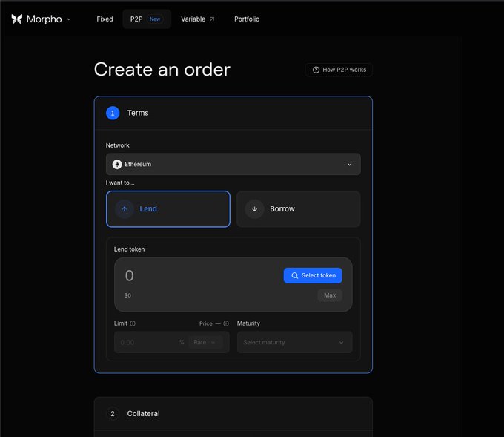This screenshot has width=504, height=437.
Task: Click the Lend up-arrow icon
Action: click(125, 208)
